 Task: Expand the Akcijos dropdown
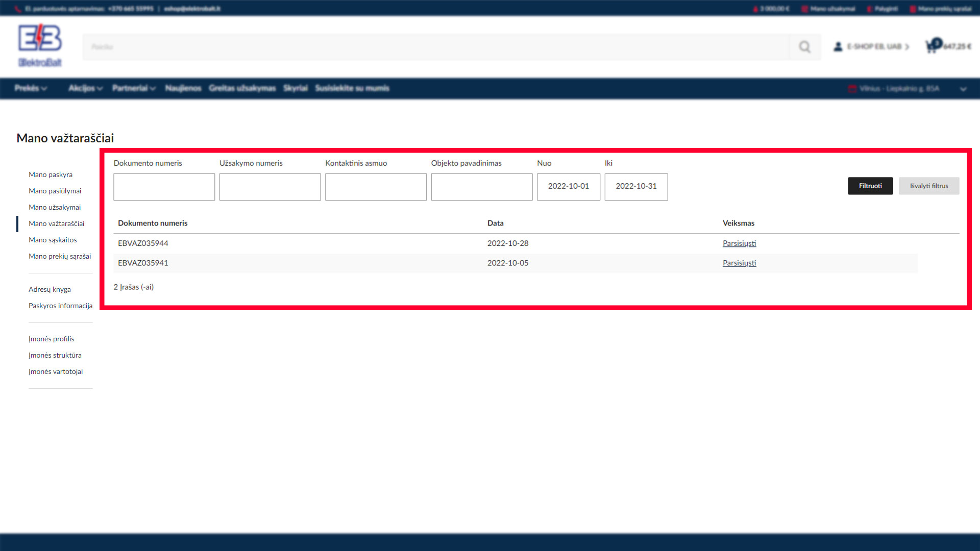85,88
